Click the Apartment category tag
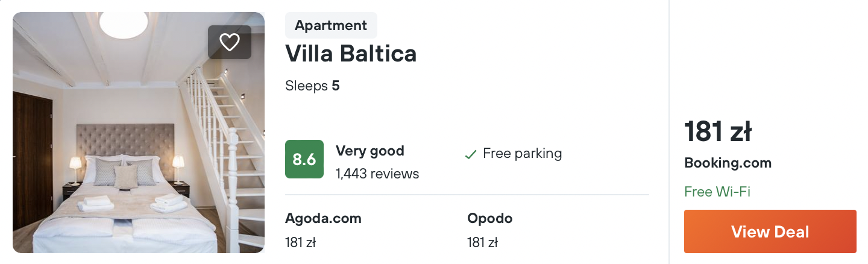This screenshot has width=868, height=264. 331,25
